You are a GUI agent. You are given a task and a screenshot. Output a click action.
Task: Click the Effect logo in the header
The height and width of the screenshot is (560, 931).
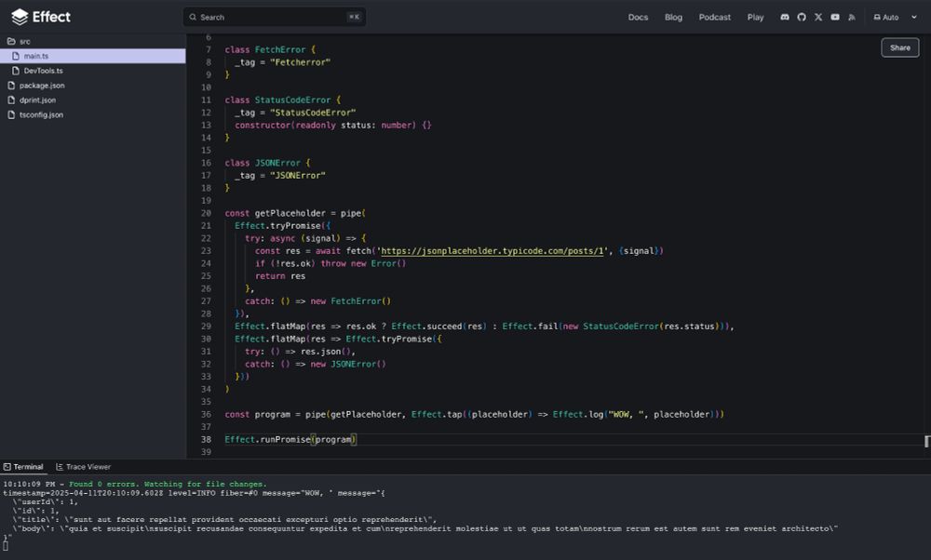click(40, 17)
